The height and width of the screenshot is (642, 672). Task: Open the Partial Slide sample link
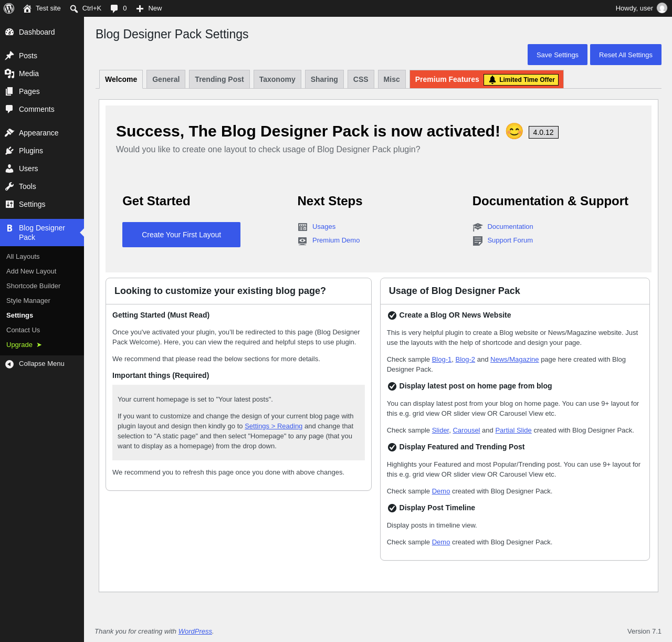pyautogui.click(x=513, y=430)
